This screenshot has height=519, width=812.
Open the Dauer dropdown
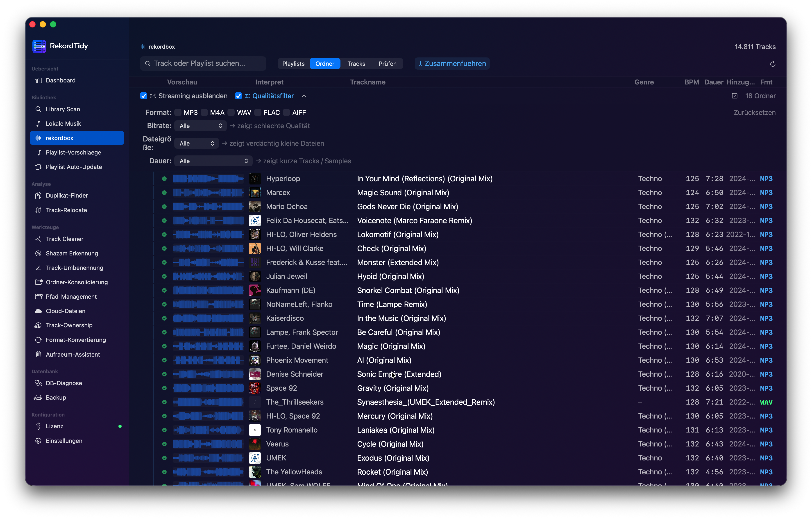pos(213,161)
